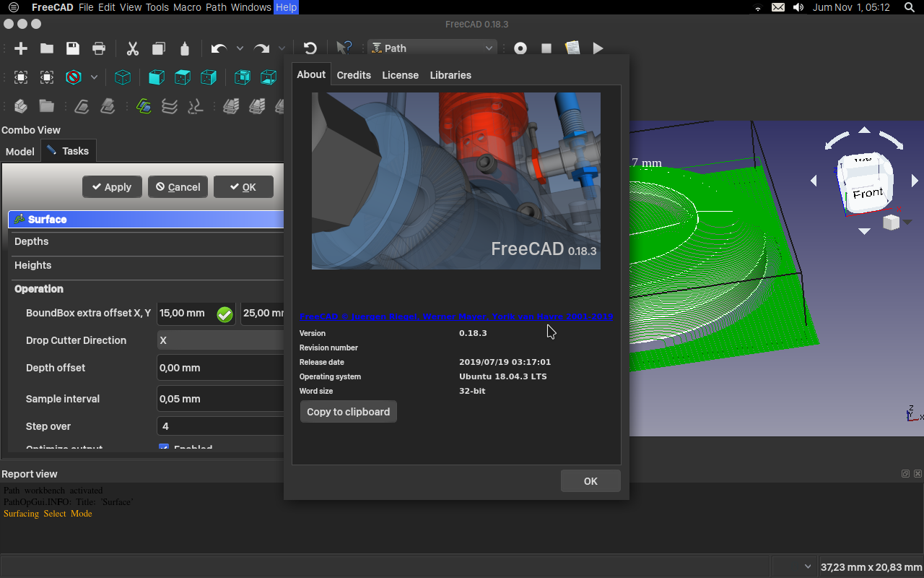Copy selection using the copy icon

tap(159, 48)
